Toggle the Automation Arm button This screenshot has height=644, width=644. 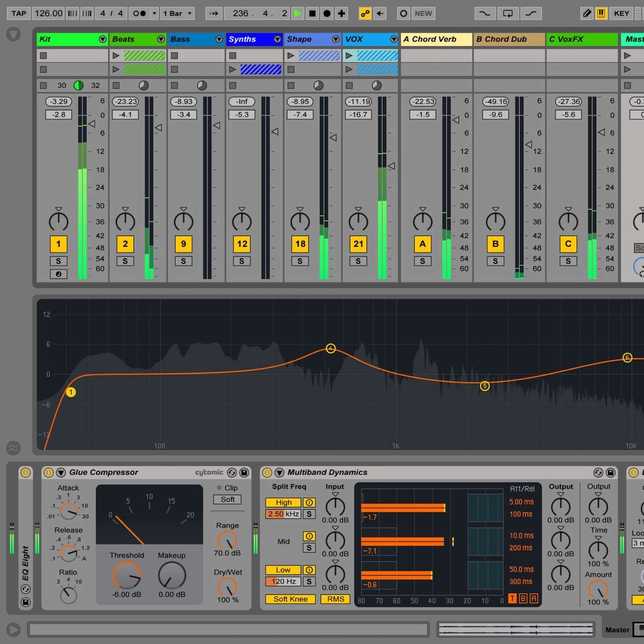pyautogui.click(x=365, y=13)
